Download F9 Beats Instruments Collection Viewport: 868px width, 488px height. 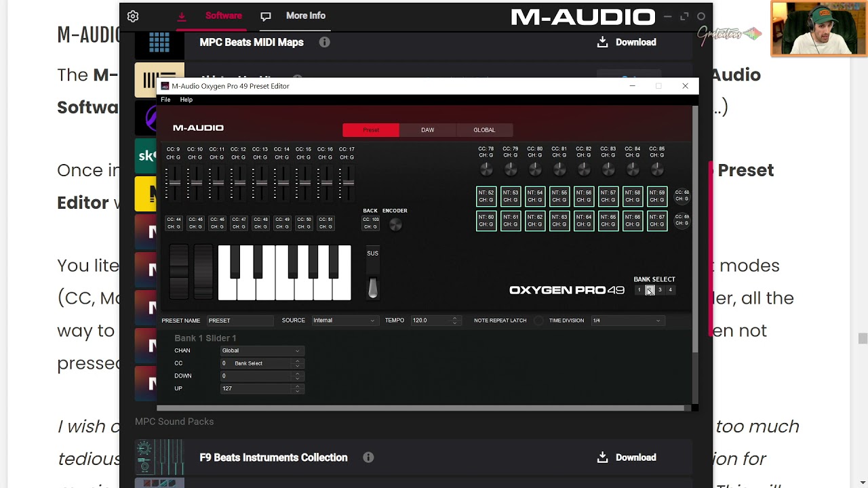(627, 457)
